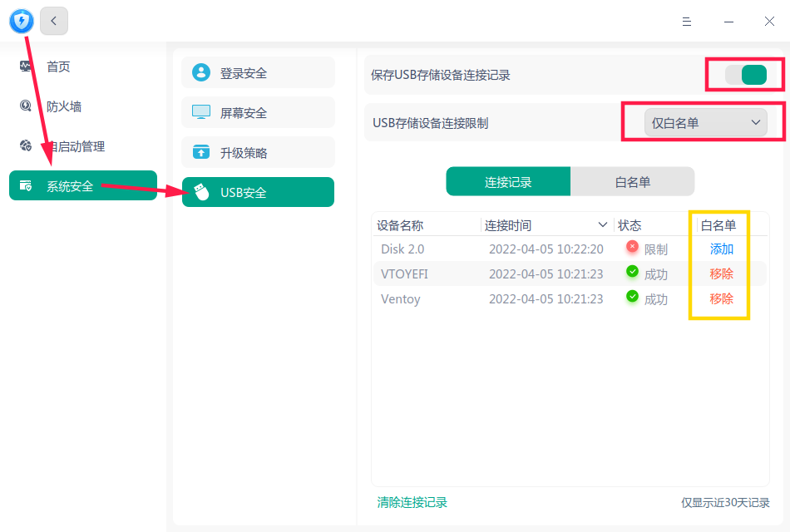Open the hamburger menu at top right

(687, 22)
